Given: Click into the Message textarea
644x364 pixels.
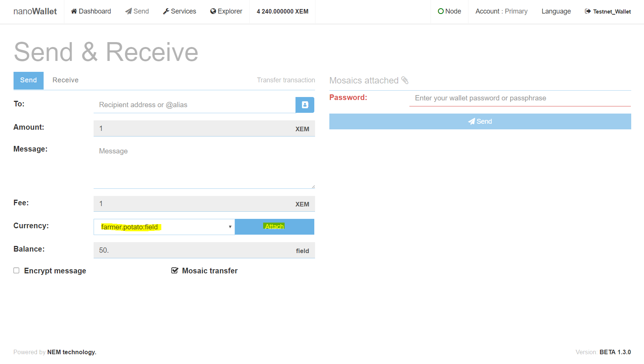Looking at the screenshot, I should pos(204,166).
